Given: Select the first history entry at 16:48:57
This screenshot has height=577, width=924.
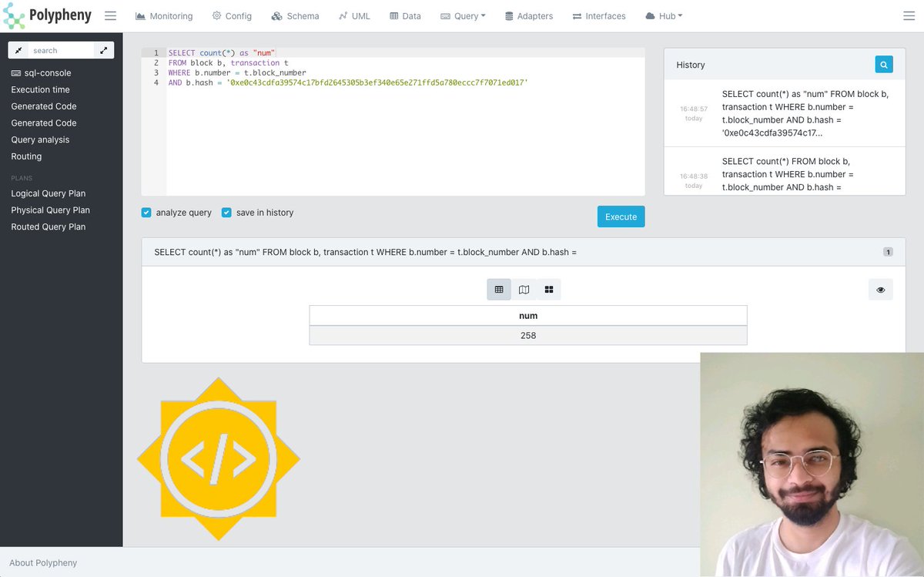Looking at the screenshot, I should tap(785, 113).
